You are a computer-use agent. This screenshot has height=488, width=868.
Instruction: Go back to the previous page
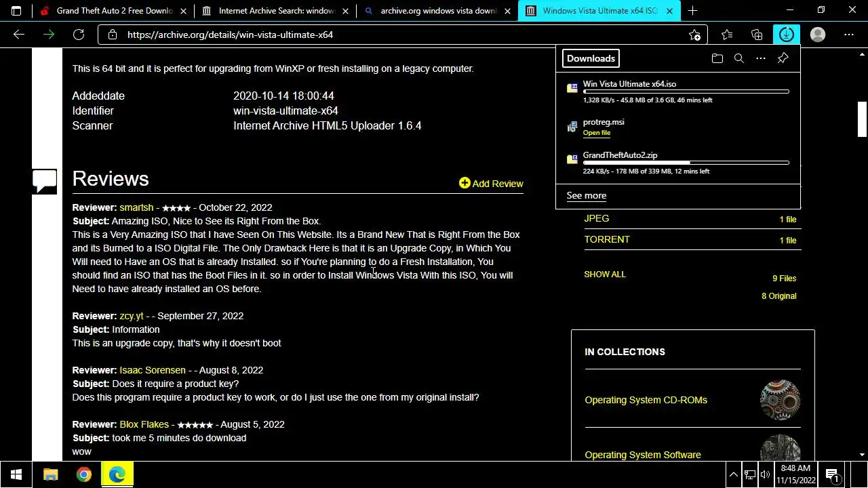coord(19,35)
